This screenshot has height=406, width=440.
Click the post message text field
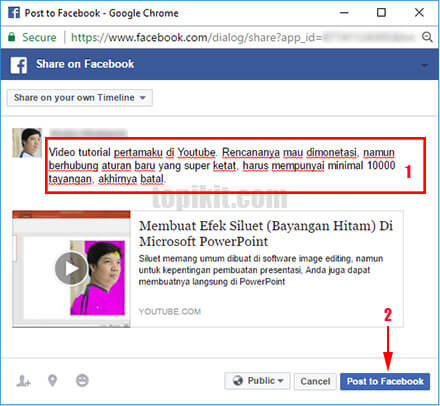tap(235, 166)
